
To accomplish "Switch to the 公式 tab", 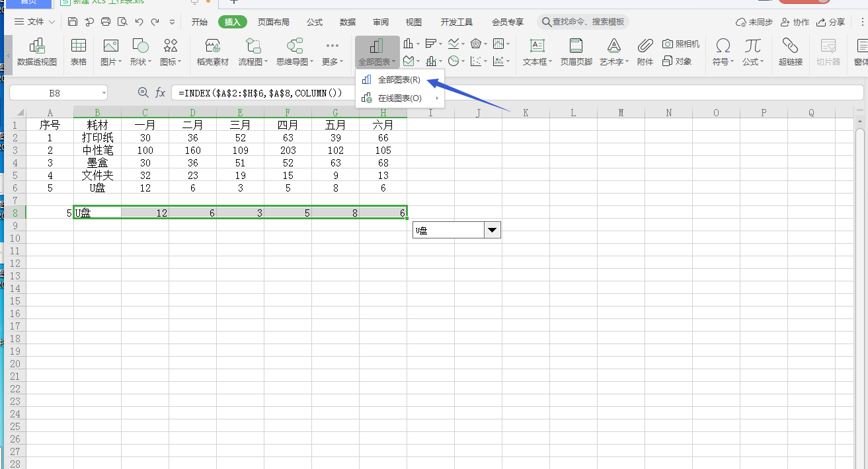I will coord(315,22).
